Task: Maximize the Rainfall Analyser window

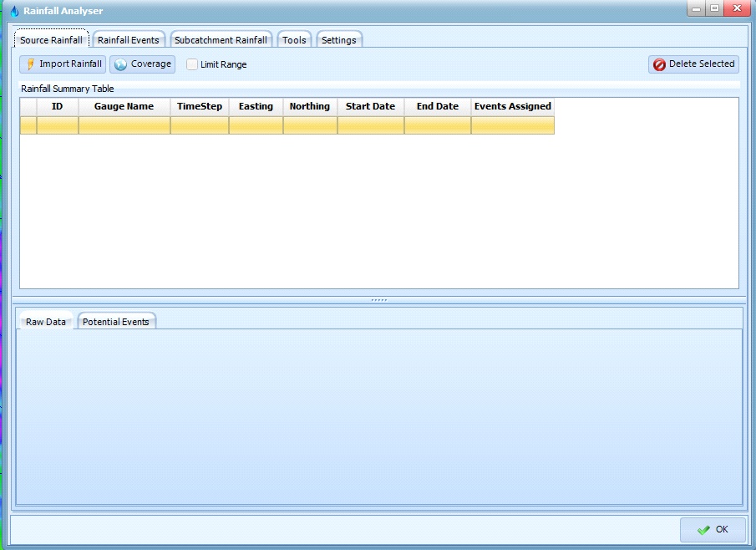Action: click(714, 8)
